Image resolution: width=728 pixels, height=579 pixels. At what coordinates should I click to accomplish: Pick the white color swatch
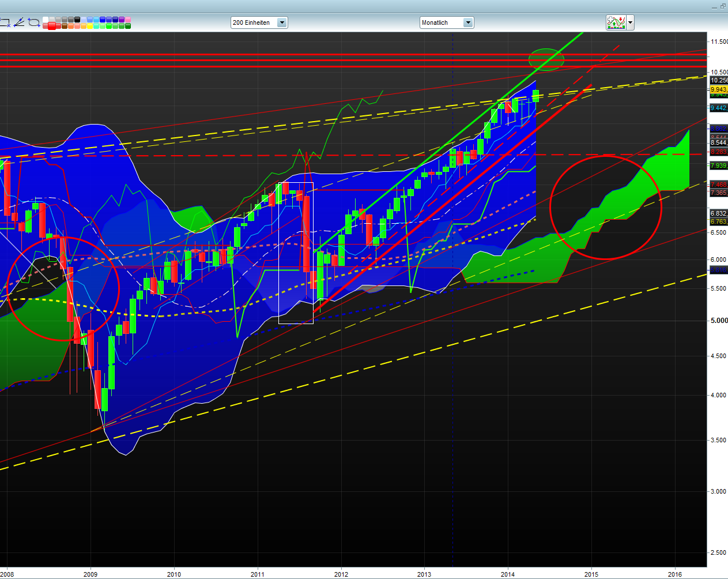(46, 20)
